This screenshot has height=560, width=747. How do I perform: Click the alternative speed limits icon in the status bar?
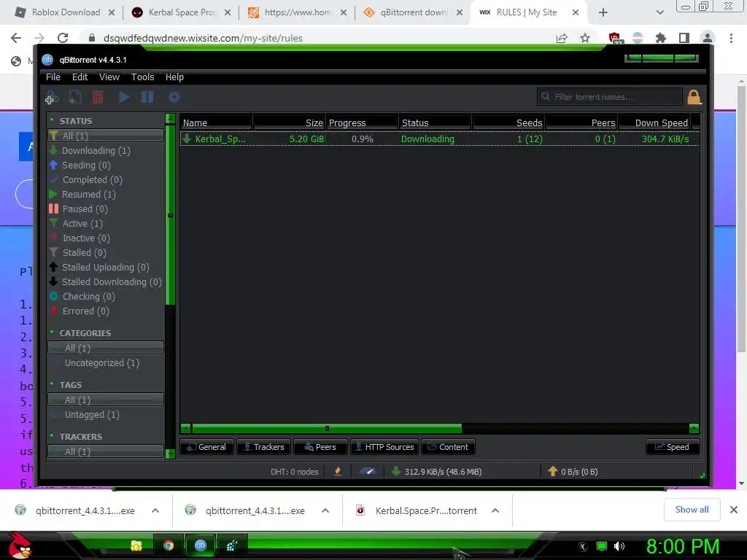click(x=367, y=472)
